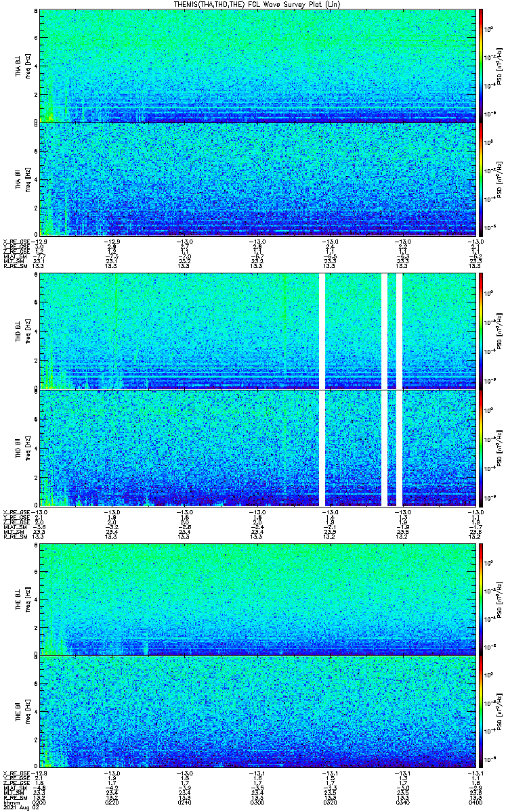Click the 0320 time tick label

pyautogui.click(x=331, y=803)
